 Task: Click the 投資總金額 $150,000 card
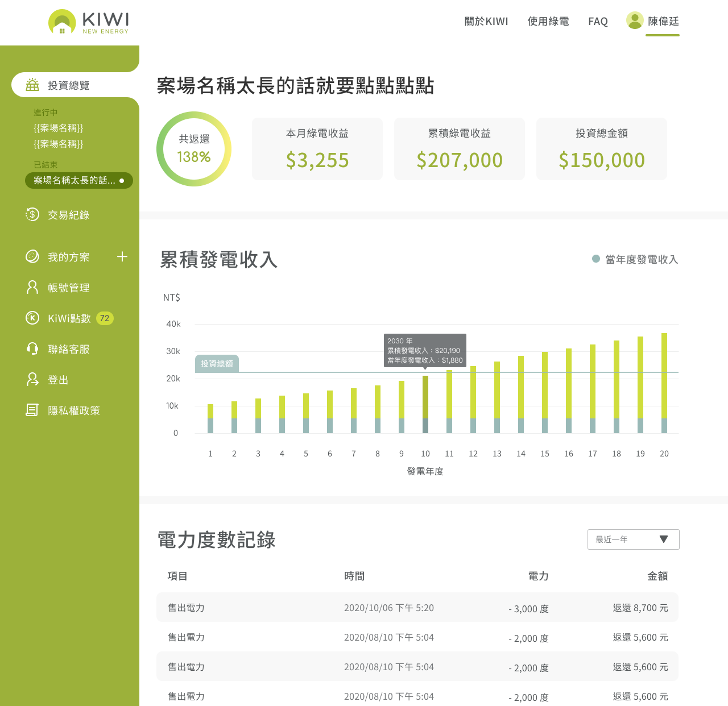(x=602, y=149)
